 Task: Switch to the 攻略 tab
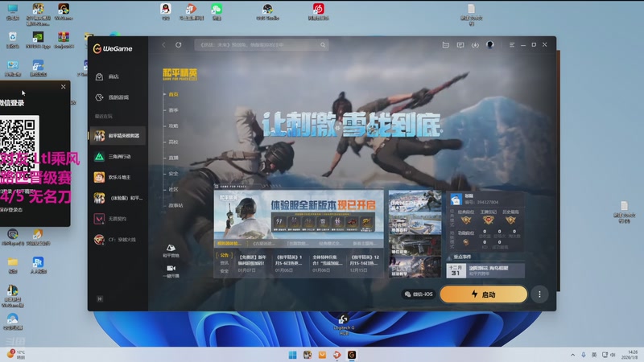pos(173,126)
